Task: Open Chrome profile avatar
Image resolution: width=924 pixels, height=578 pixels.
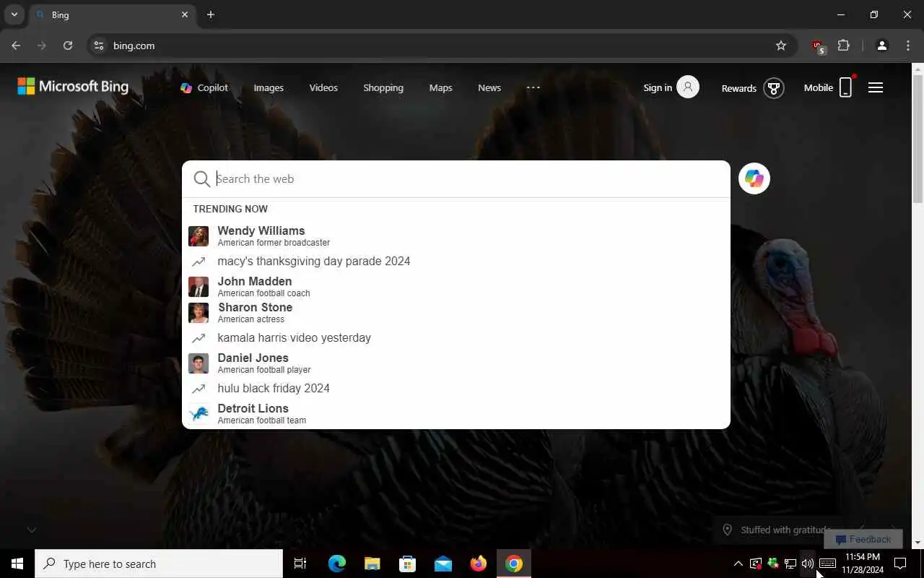Action: pos(881,46)
